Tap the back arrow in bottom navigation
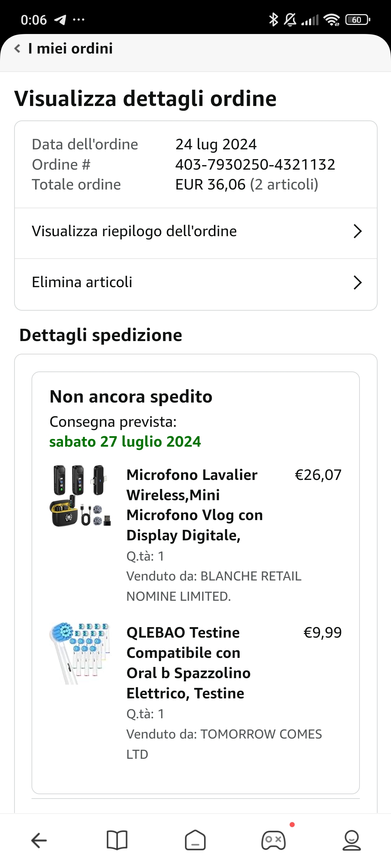Screen dimensions: 391x868 tap(39, 840)
